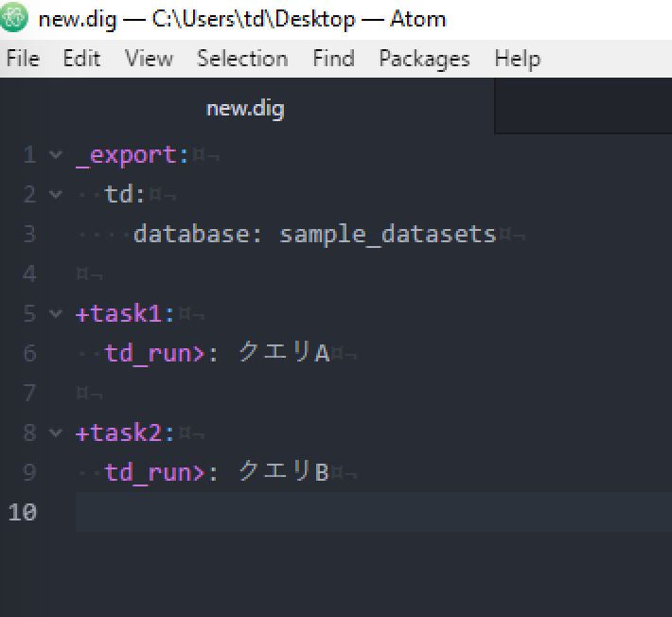Open the File menu
This screenshot has width=672, height=617.
pyautogui.click(x=23, y=59)
